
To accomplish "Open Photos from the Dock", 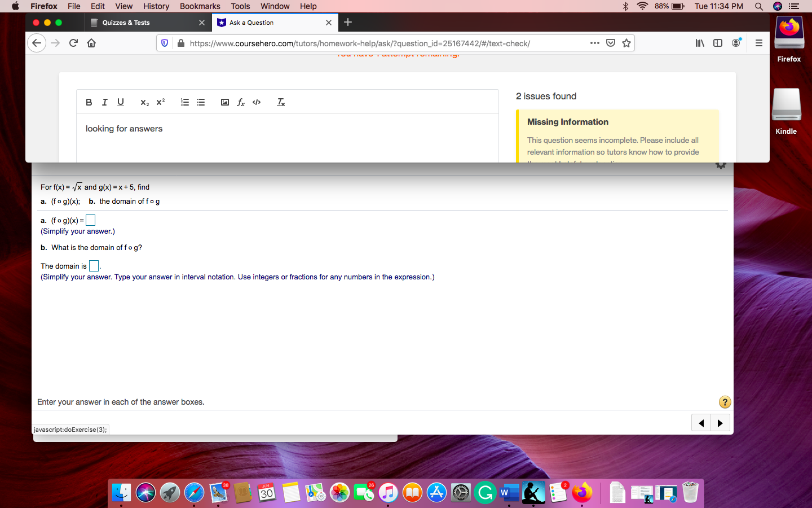I will point(339,493).
